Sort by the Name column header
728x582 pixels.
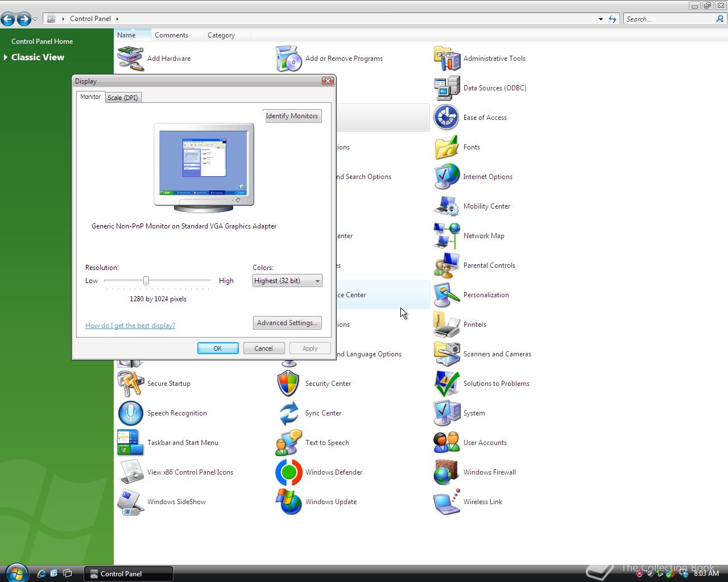tap(132, 35)
